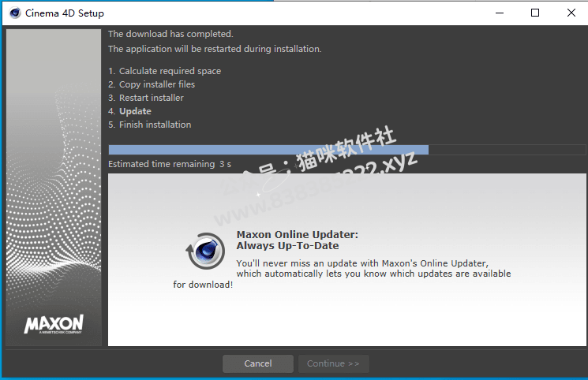Screen dimensions: 588x380
Task: Click the 'for download!' text
Action: pyautogui.click(x=203, y=285)
